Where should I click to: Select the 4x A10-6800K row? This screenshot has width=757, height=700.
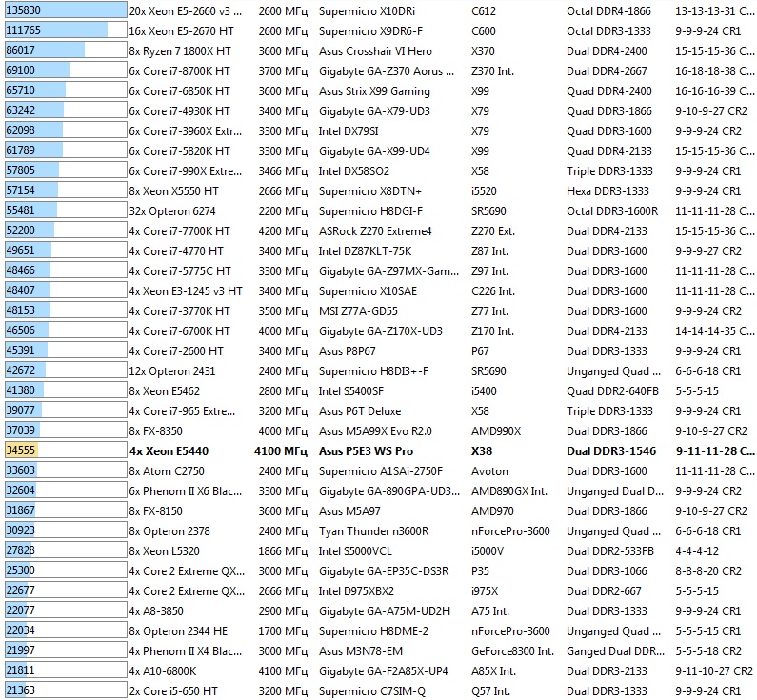tap(379, 671)
